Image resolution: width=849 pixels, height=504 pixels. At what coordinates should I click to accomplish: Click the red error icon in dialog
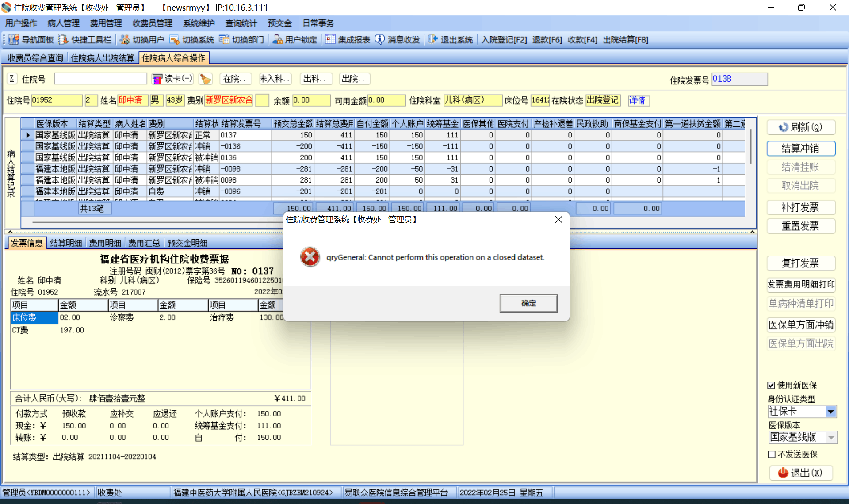pos(310,257)
